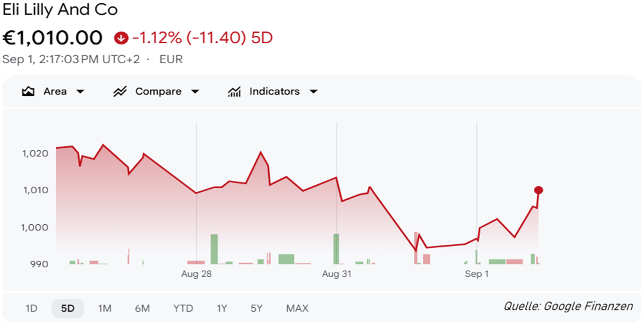Show the MAX time range

tap(298, 308)
